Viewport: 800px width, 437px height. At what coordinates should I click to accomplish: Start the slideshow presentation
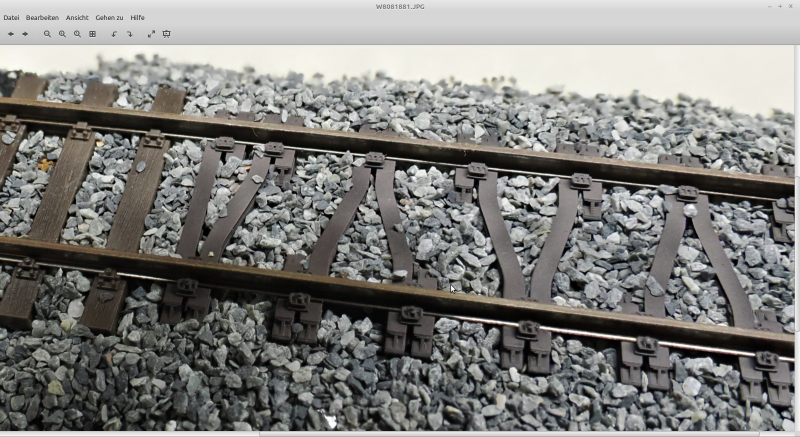point(166,34)
